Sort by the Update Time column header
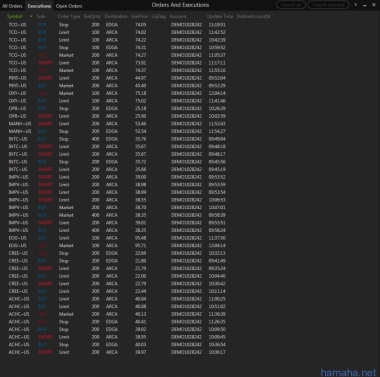 pyautogui.click(x=220, y=16)
